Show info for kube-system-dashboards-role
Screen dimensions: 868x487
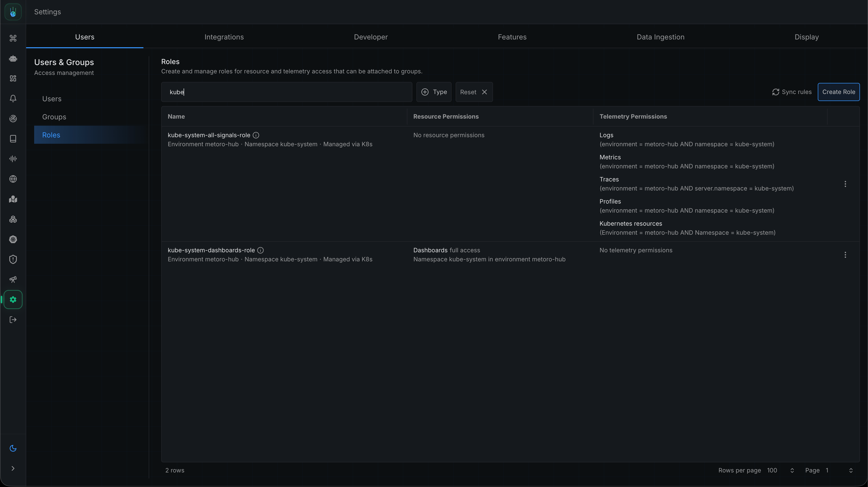(x=260, y=250)
